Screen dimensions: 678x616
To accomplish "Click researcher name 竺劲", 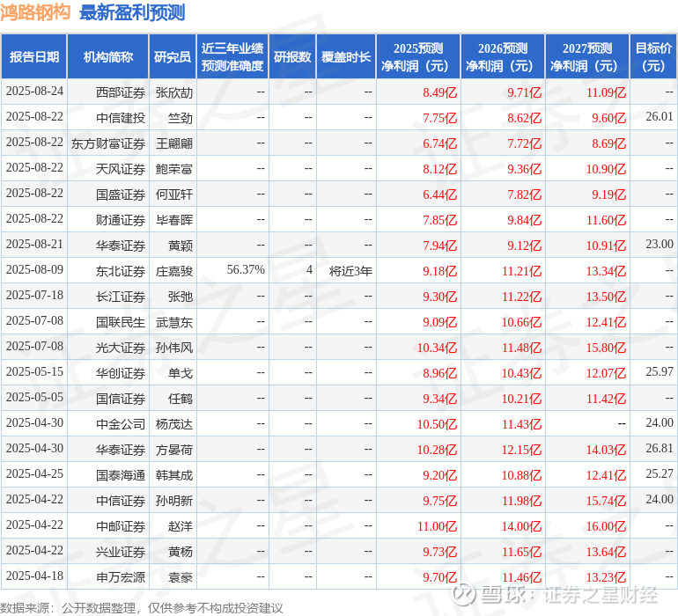I will 181,118.
